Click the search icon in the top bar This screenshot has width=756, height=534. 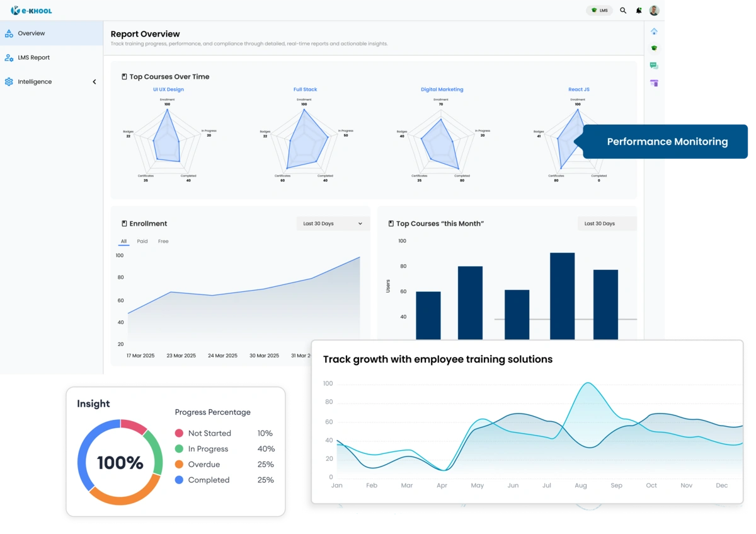point(623,10)
